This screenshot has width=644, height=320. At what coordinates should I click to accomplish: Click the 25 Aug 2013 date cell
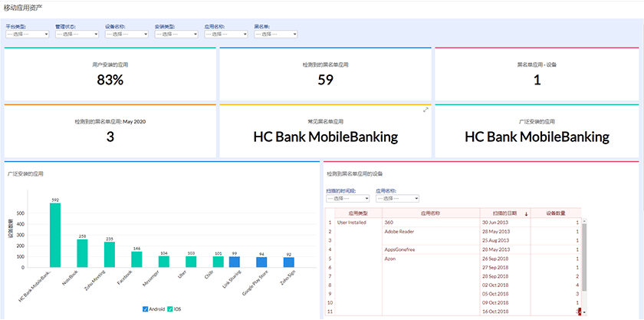point(505,241)
